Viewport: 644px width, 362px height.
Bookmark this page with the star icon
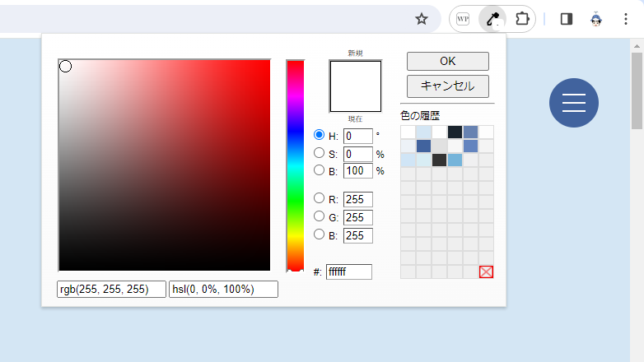click(422, 19)
